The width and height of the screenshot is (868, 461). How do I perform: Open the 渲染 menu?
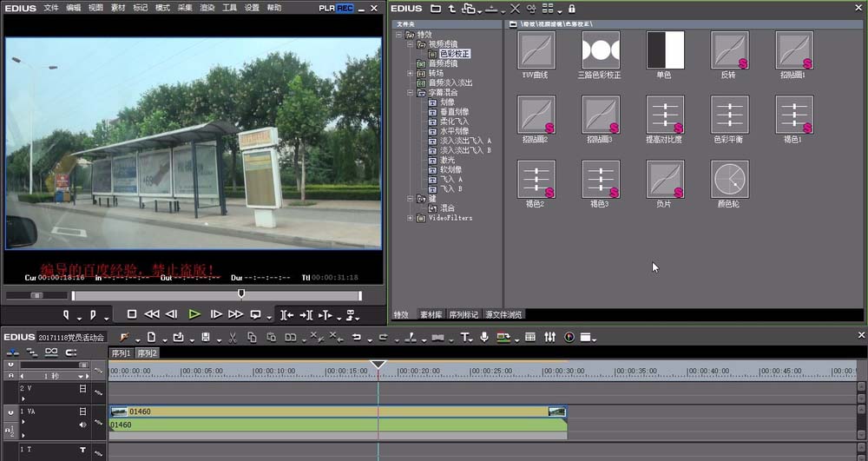pyautogui.click(x=207, y=8)
